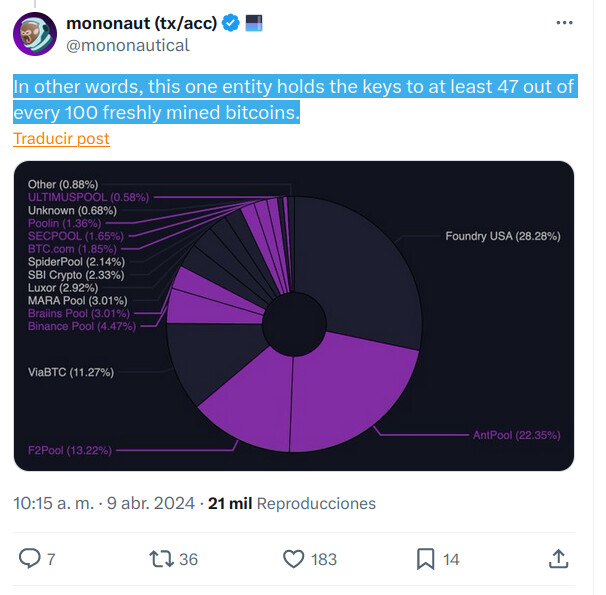Click the Binance Pool chart label
Screen dimensions: 606x595
tap(75, 326)
